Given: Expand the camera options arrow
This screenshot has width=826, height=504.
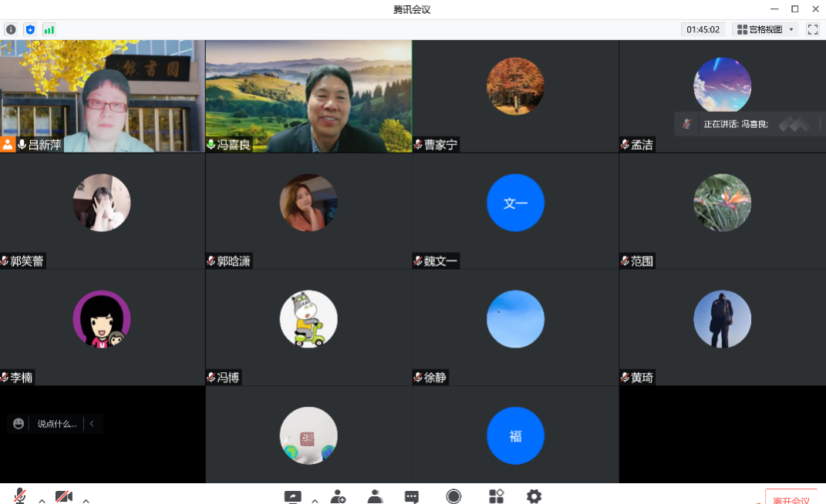Looking at the screenshot, I should (86, 500).
